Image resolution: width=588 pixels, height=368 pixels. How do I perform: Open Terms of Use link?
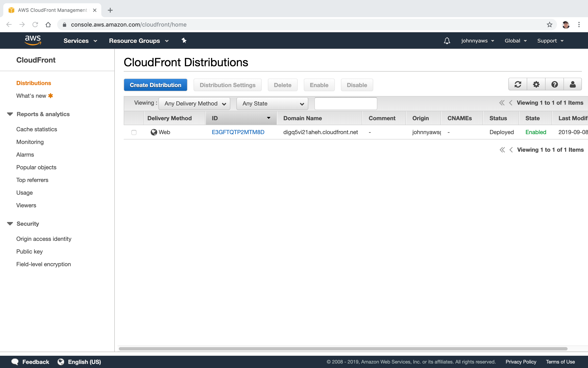tap(560, 362)
